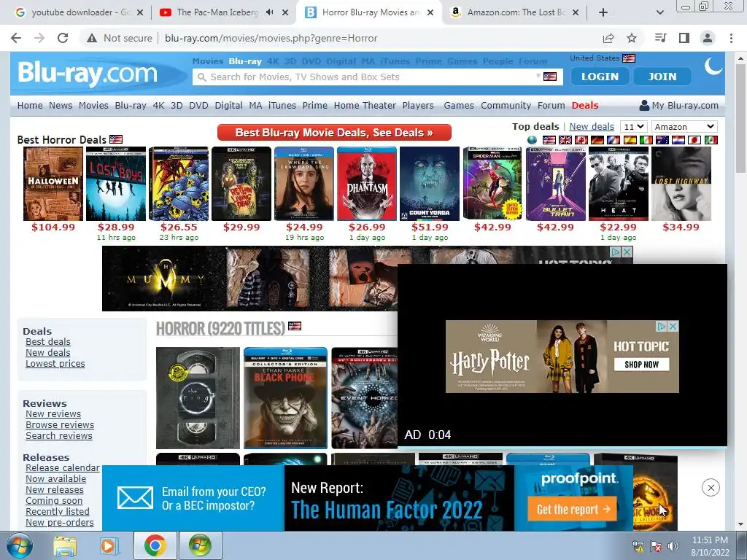This screenshot has width=747, height=560.
Task: Reload the page with the refresh icon
Action: click(x=63, y=38)
